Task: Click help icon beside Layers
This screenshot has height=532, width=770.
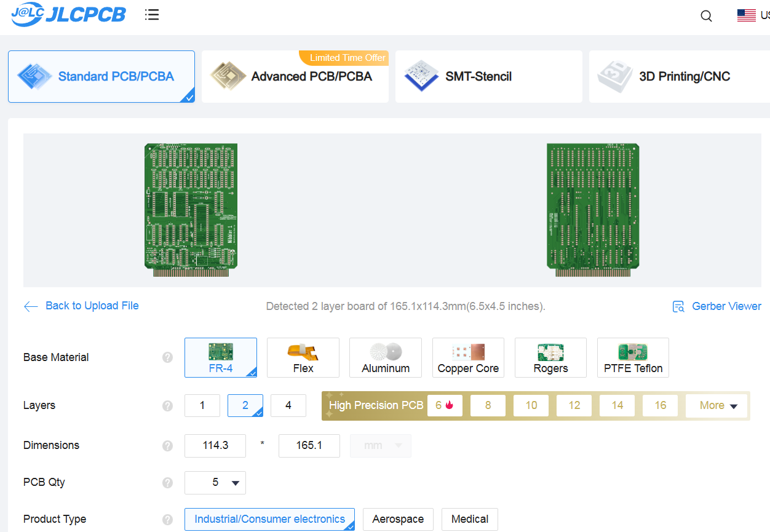Action: pos(167,406)
